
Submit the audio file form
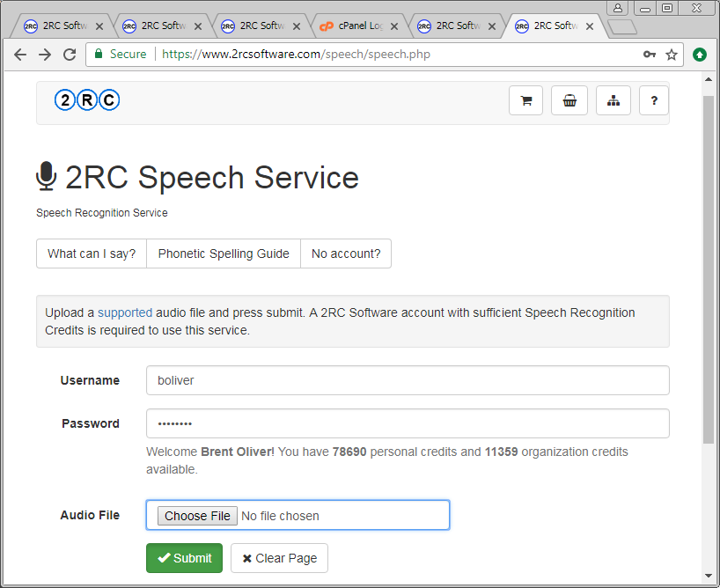(184, 558)
